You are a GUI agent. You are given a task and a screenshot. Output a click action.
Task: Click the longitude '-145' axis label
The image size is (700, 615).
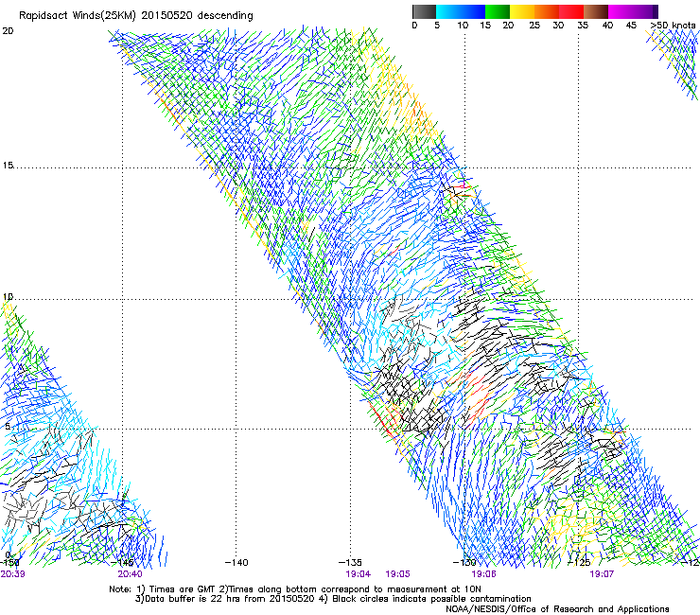point(122,563)
